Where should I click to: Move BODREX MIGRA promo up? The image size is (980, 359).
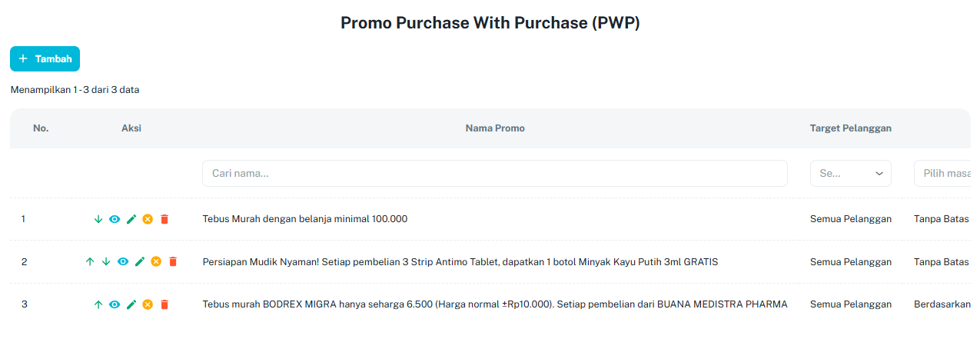point(98,304)
